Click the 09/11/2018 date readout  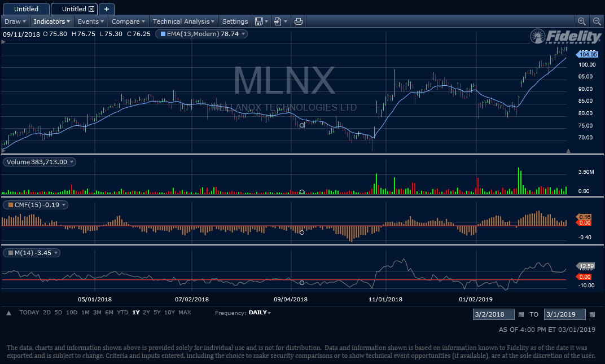tap(21, 34)
